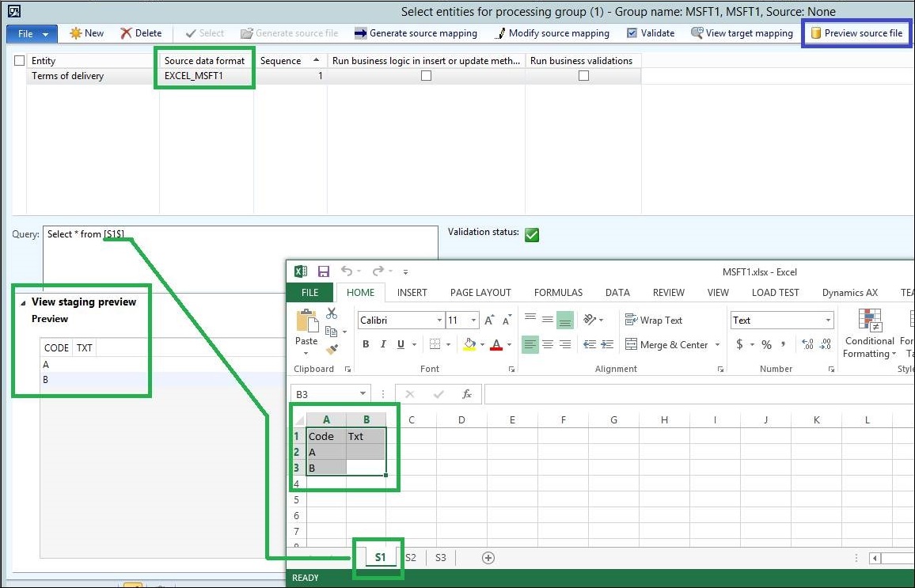Click the Insert Function fx icon
This screenshot has height=588, width=915.
tap(467, 394)
